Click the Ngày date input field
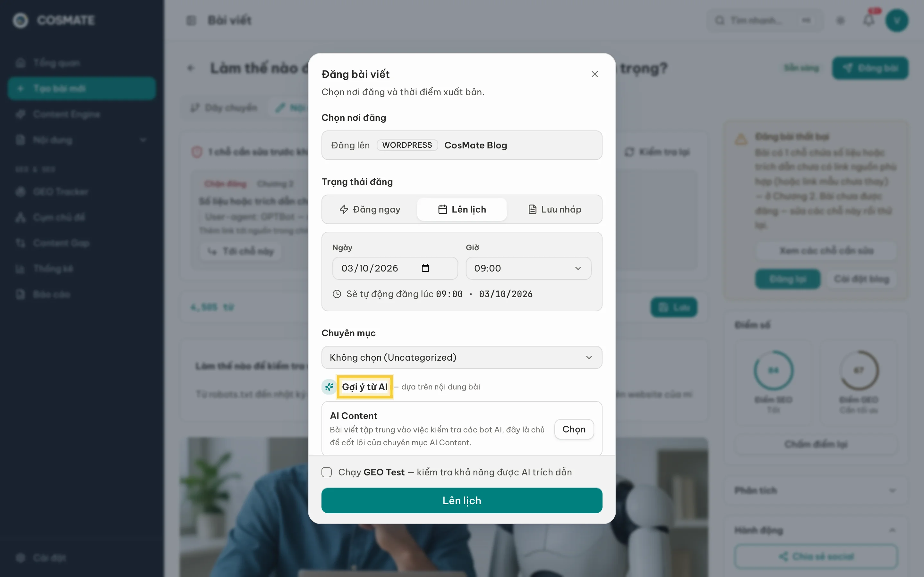The image size is (924, 577). (x=395, y=268)
